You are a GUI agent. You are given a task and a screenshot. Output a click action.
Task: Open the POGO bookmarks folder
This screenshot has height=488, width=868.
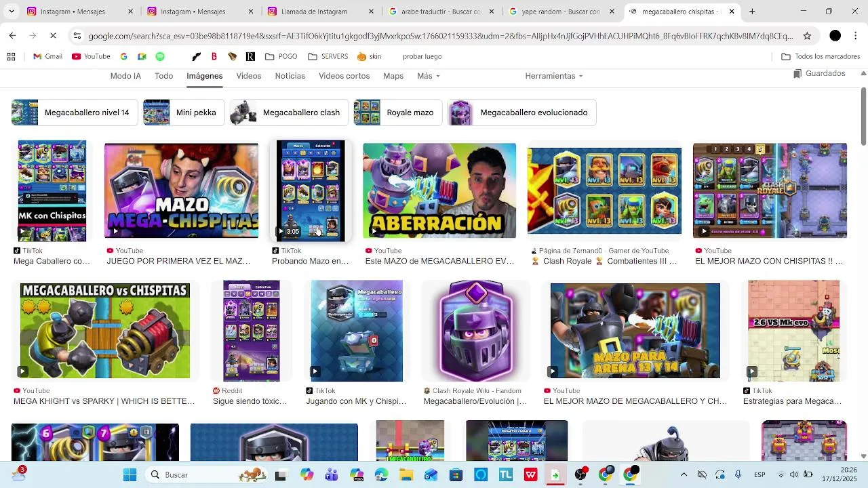pos(281,57)
